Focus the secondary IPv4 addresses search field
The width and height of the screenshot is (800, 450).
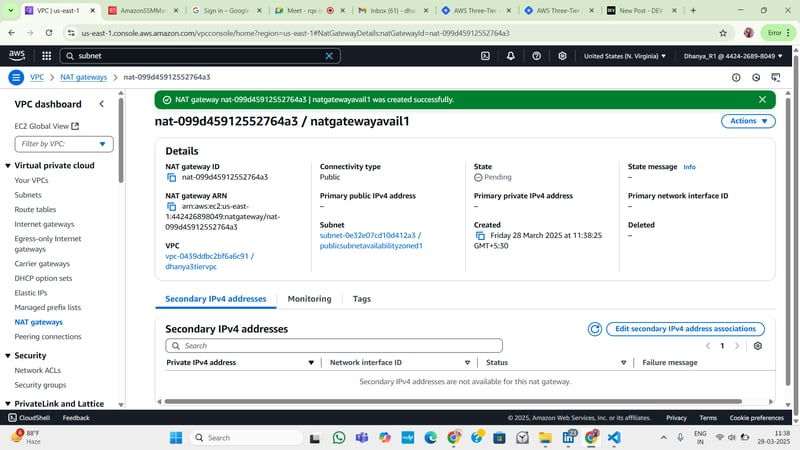click(334, 346)
